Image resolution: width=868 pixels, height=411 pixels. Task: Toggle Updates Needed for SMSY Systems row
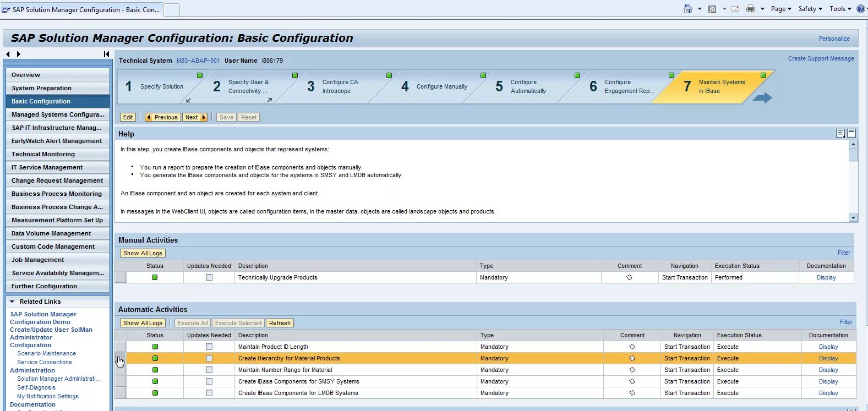point(209,381)
